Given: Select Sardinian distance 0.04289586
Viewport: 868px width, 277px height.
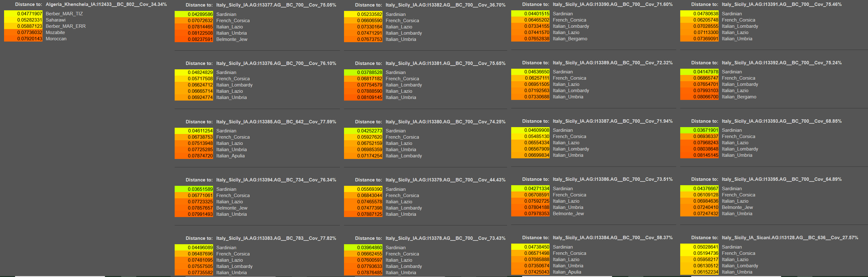Looking at the screenshot, I should pos(194,14).
